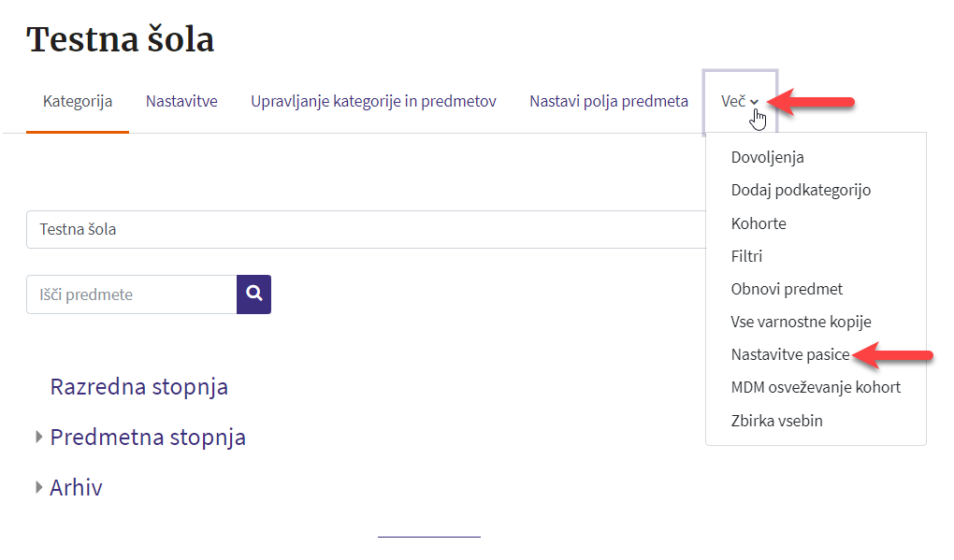Open the Razredna stopnja category link
The image size is (954, 560).
pyautogui.click(x=138, y=387)
